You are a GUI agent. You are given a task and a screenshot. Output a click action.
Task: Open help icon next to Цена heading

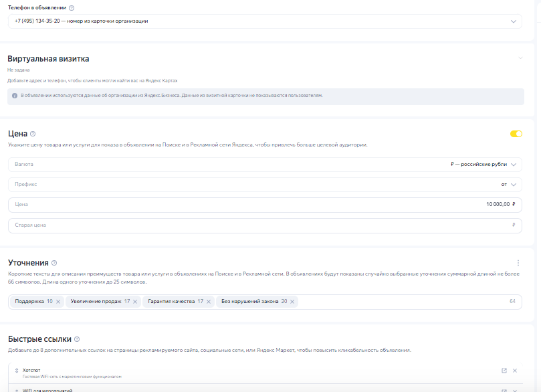[x=33, y=134]
